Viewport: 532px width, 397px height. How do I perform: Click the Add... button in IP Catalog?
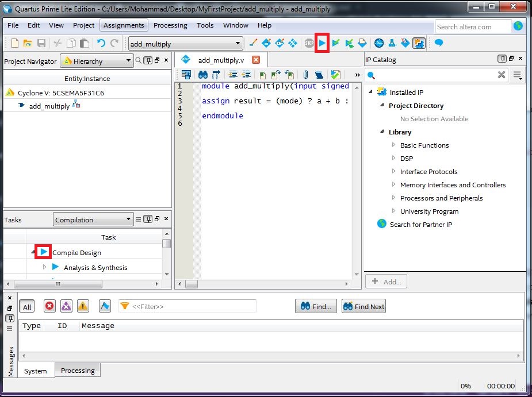[386, 282]
